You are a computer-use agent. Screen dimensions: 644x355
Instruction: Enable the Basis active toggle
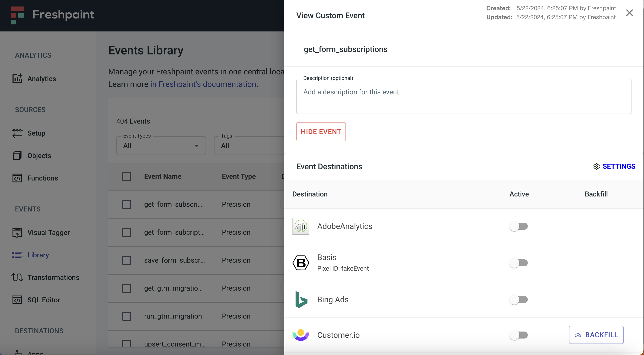point(519,263)
